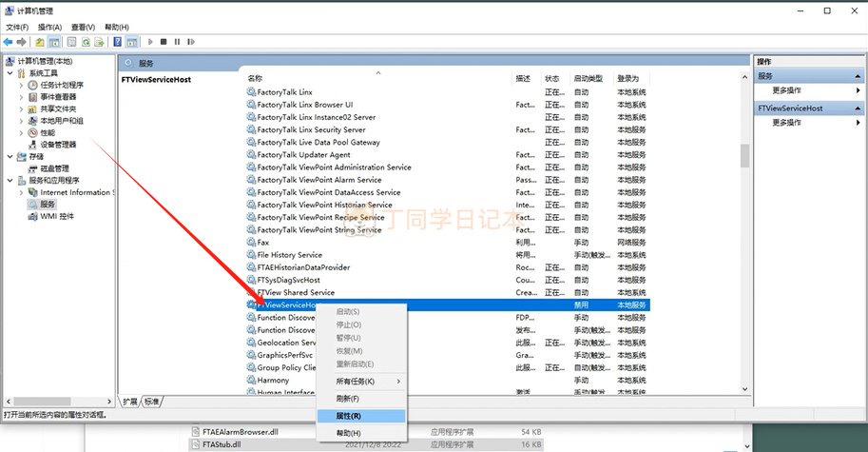Select FTAEAlarmBrowser.dll in the background window
The height and width of the screenshot is (452, 868).
click(x=240, y=432)
